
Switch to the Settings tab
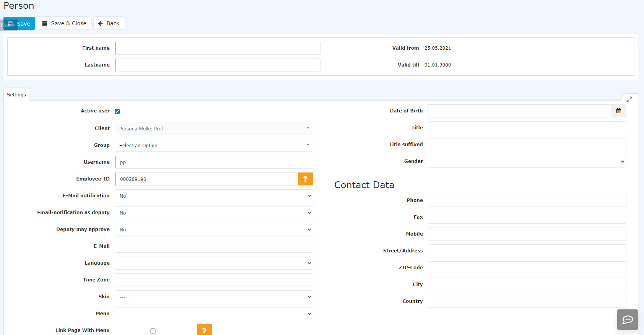click(16, 94)
